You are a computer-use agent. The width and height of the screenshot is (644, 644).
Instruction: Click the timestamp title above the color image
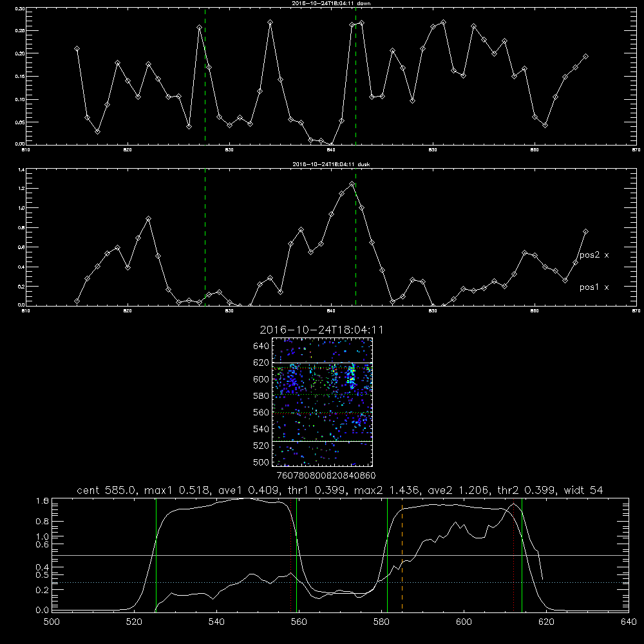[x=321, y=330]
